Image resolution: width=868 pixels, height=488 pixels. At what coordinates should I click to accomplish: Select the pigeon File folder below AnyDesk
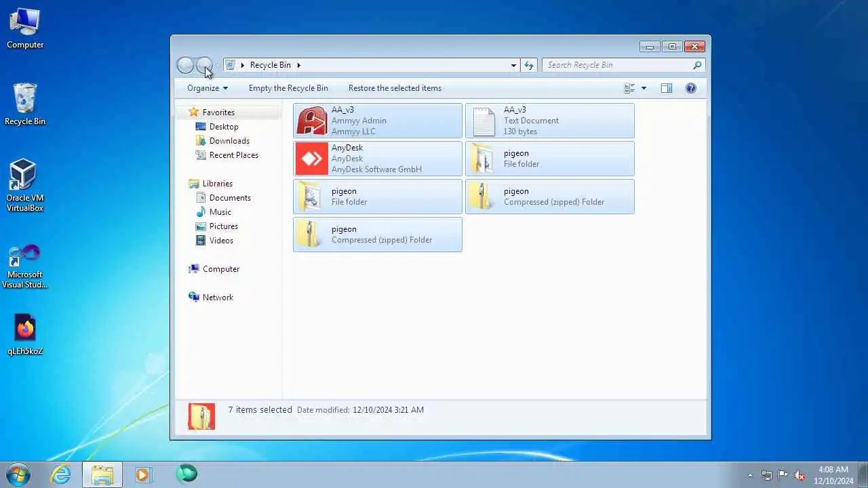pos(378,197)
